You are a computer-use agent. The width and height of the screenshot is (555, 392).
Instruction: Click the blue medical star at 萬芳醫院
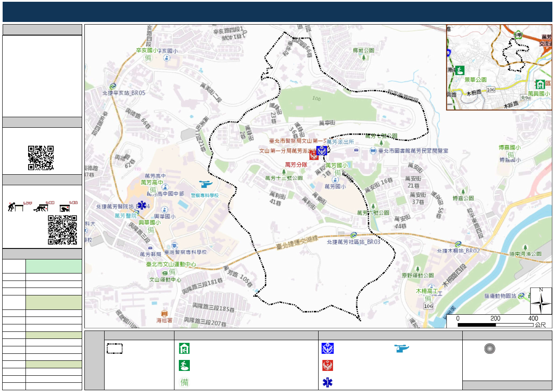(141, 206)
